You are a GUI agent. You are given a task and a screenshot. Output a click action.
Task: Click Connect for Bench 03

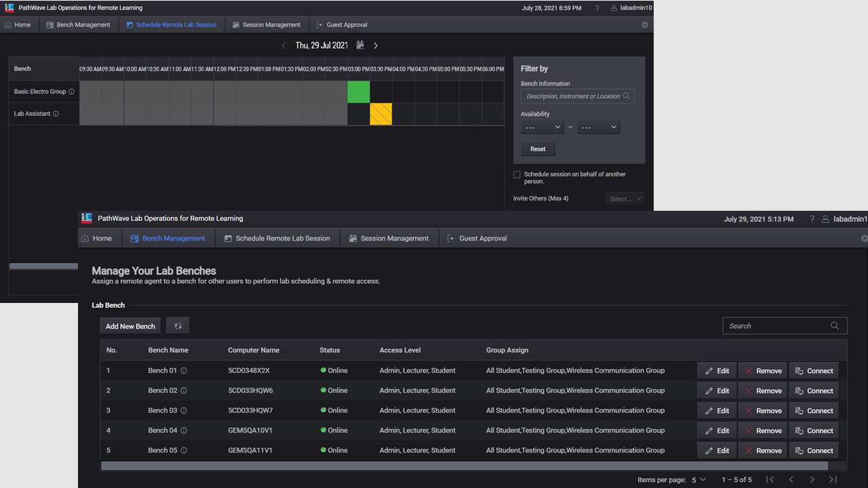coord(814,411)
